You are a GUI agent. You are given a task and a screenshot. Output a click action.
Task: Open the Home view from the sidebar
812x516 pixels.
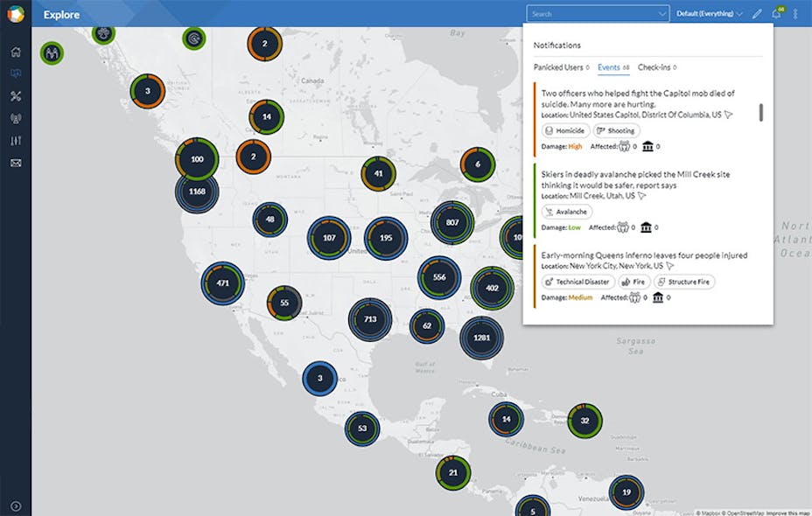pyautogui.click(x=14, y=51)
